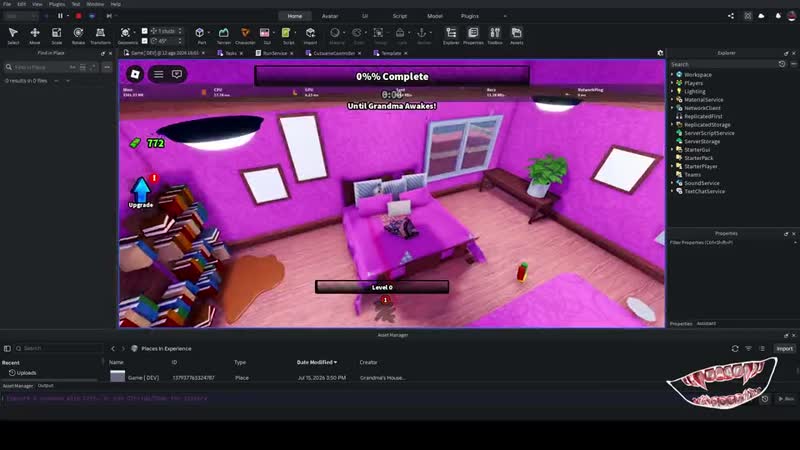Select Uploads under Recent
The height and width of the screenshot is (450, 800).
[x=23, y=373]
